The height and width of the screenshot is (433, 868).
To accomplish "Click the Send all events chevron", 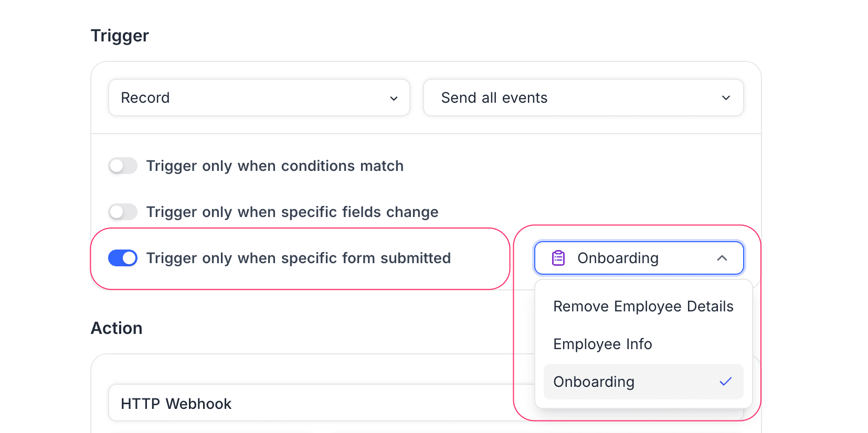I will point(726,98).
